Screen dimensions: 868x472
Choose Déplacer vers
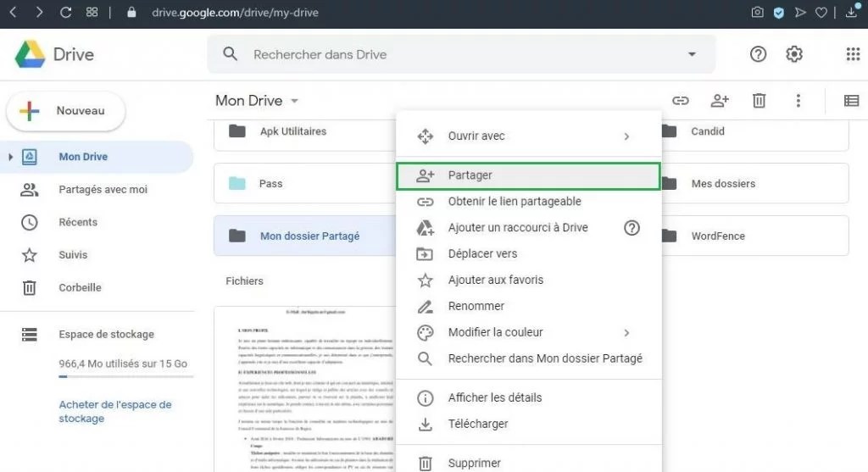[528, 254]
